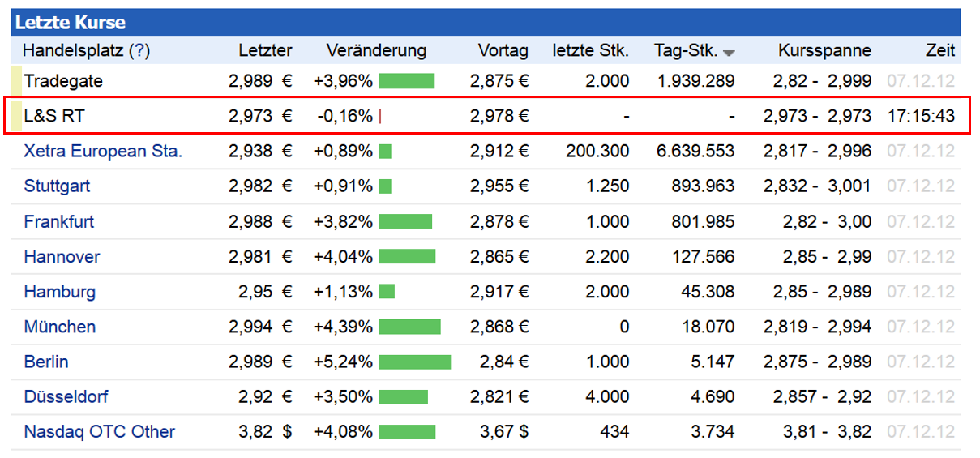Sort by the Letzter column header
This screenshot has height=458, width=980.
(265, 50)
